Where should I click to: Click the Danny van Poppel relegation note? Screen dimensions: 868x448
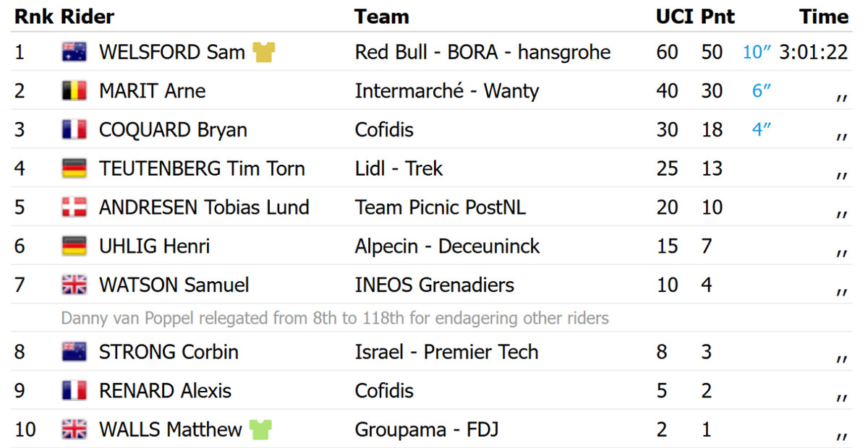tap(335, 318)
